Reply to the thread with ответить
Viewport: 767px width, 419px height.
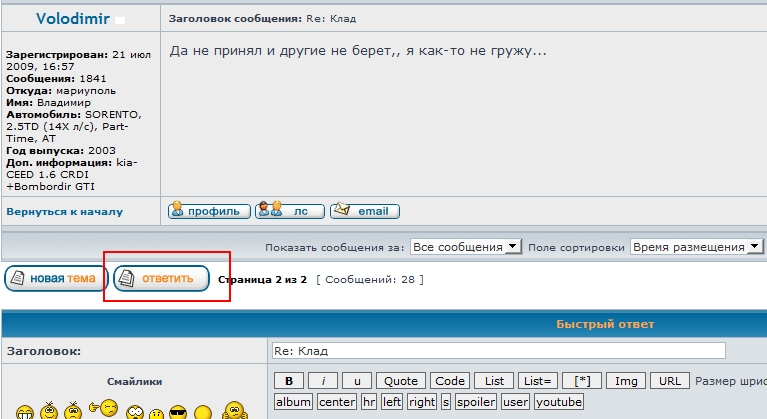point(161,278)
